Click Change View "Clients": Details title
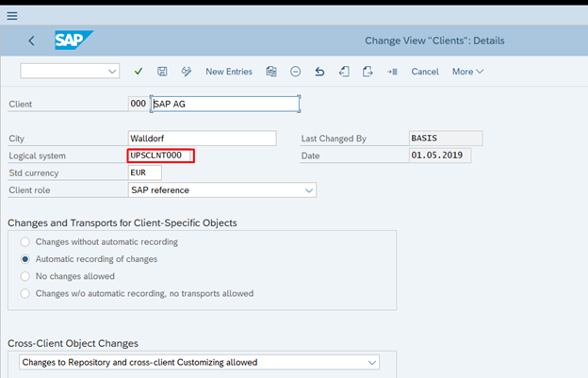588x378 pixels. (434, 41)
